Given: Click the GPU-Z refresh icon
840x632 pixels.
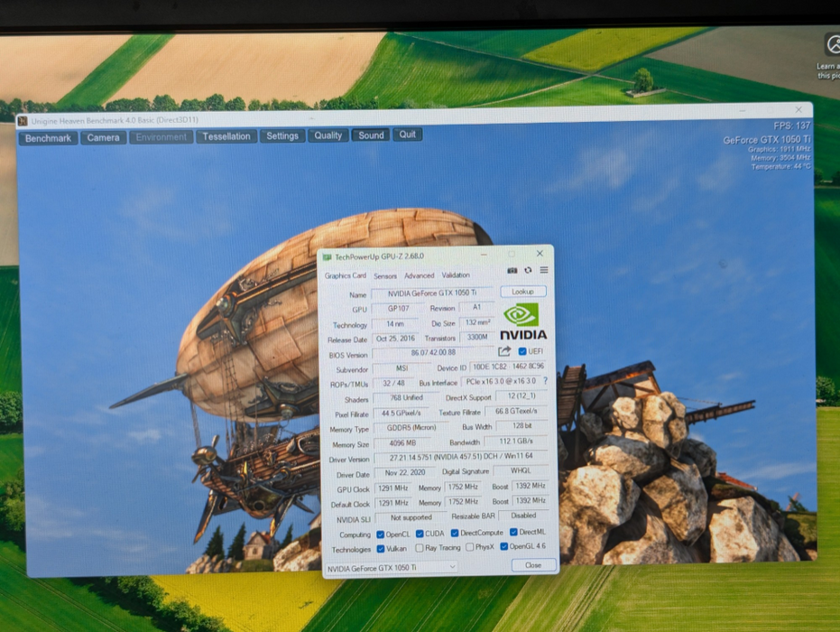Looking at the screenshot, I should coord(528,270).
